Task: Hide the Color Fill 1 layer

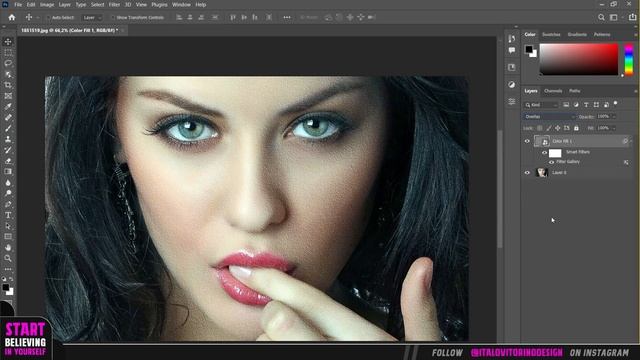Action: tap(527, 141)
